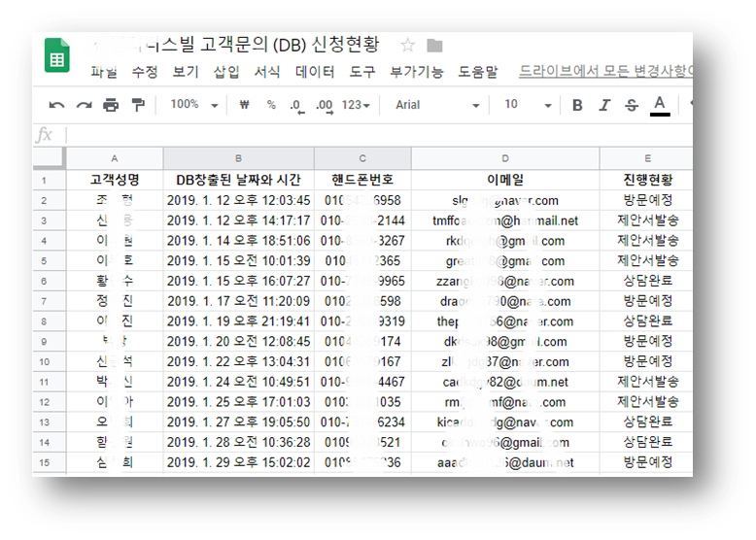The height and width of the screenshot is (540, 756).
Task: Select column A header
Action: (115, 158)
